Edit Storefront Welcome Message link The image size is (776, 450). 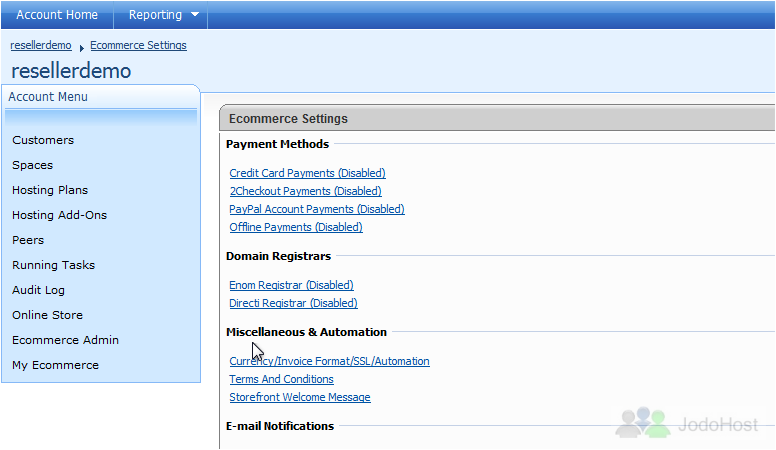click(x=300, y=397)
